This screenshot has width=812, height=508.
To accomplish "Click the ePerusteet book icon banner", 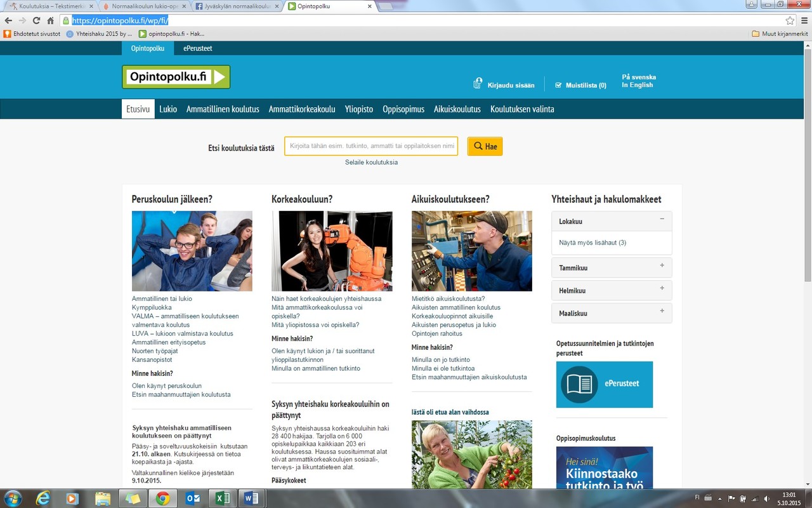I will (x=604, y=384).
